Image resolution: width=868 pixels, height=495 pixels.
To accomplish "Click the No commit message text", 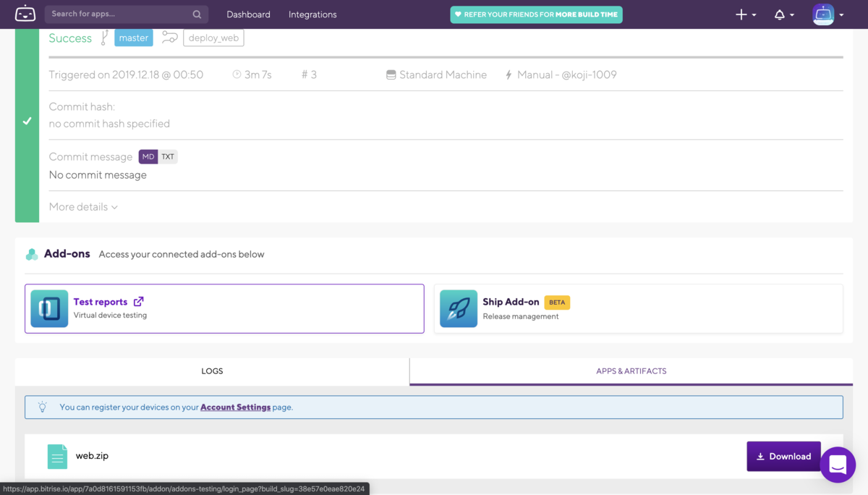I will pyautogui.click(x=98, y=175).
